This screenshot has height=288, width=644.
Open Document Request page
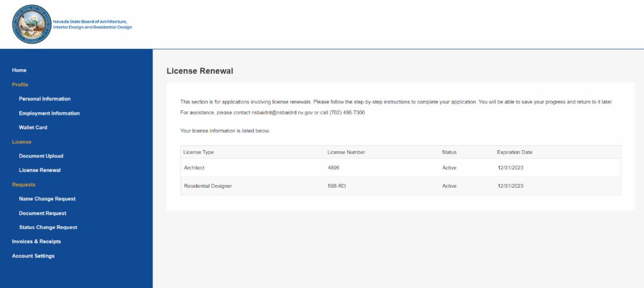point(42,213)
